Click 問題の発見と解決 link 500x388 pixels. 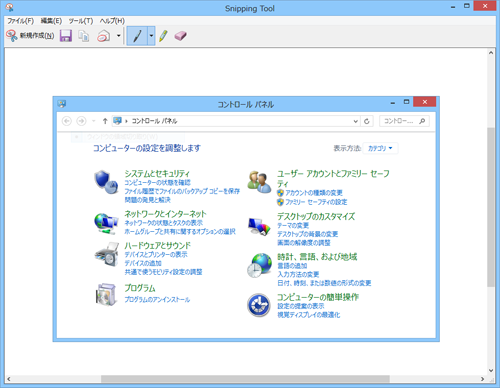pos(147,200)
